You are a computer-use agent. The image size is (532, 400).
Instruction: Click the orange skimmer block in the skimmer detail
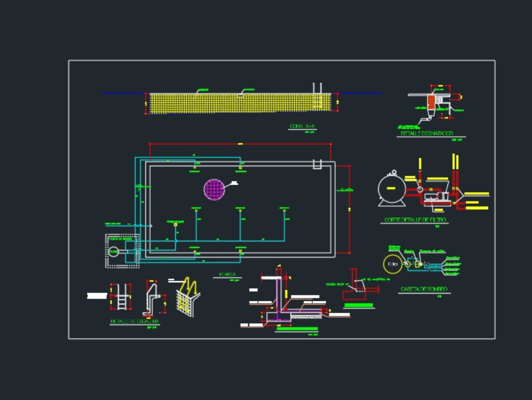[431, 102]
